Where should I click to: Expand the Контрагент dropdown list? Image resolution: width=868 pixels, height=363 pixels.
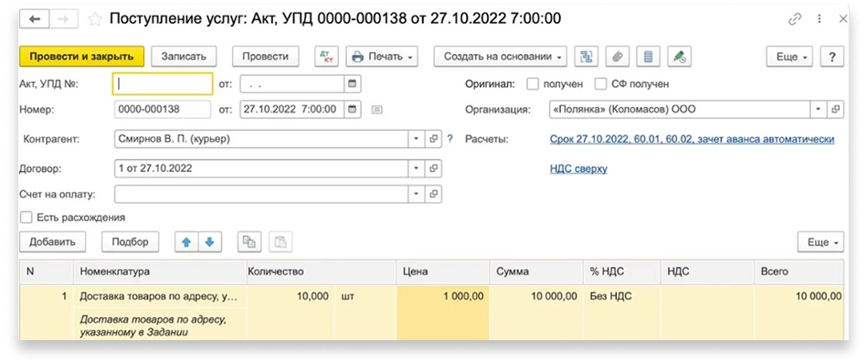pyautogui.click(x=417, y=139)
